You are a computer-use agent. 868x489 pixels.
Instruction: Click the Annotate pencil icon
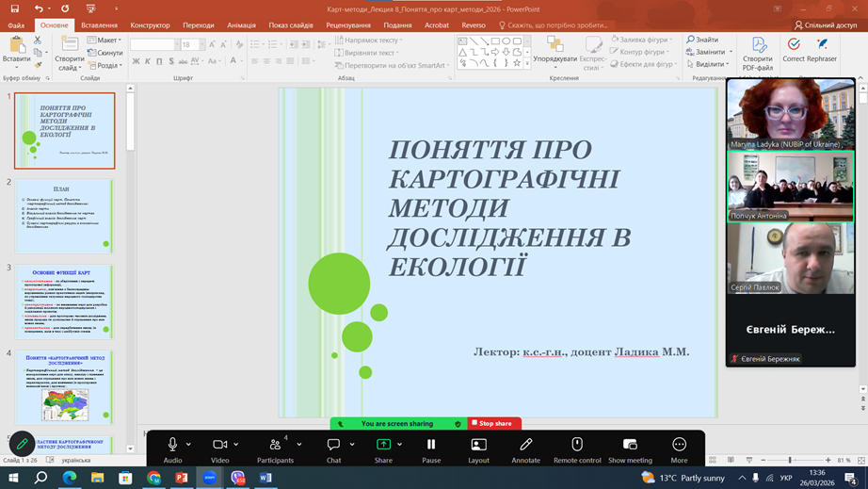point(525,445)
